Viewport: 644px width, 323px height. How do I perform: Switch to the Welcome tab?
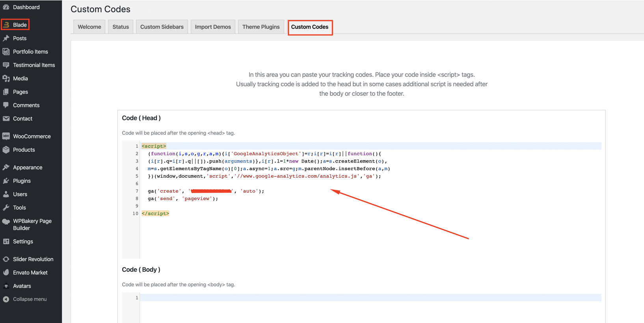[89, 27]
